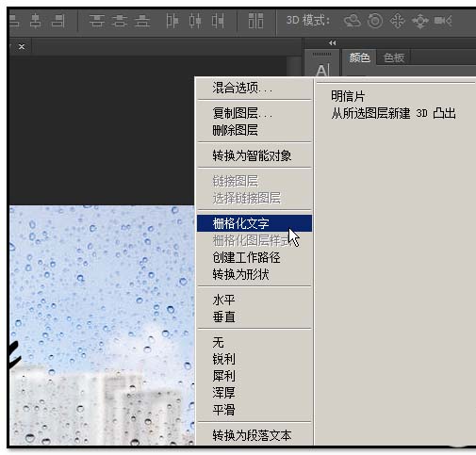476x455 pixels.
Task: Click the align right edges icon
Action: tap(58, 22)
